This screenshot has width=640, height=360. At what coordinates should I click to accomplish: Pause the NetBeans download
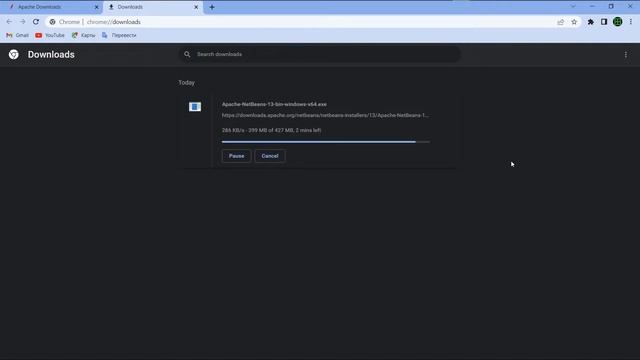click(x=236, y=156)
